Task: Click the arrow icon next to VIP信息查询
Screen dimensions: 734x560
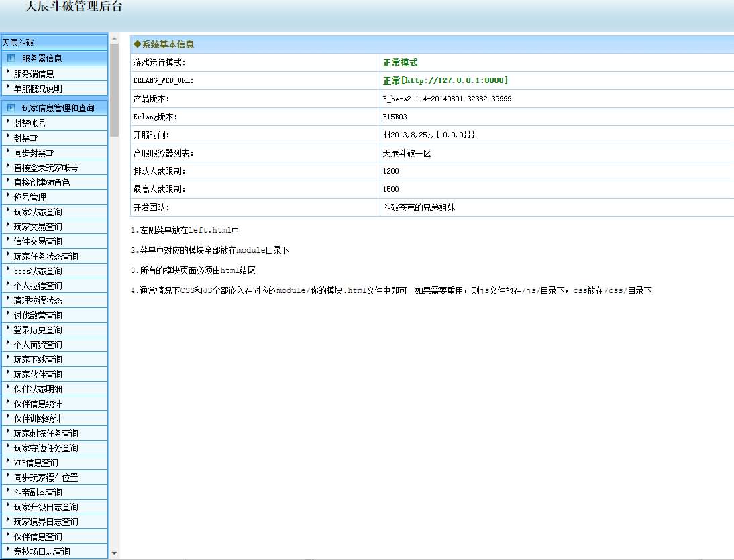Action: tap(8, 462)
